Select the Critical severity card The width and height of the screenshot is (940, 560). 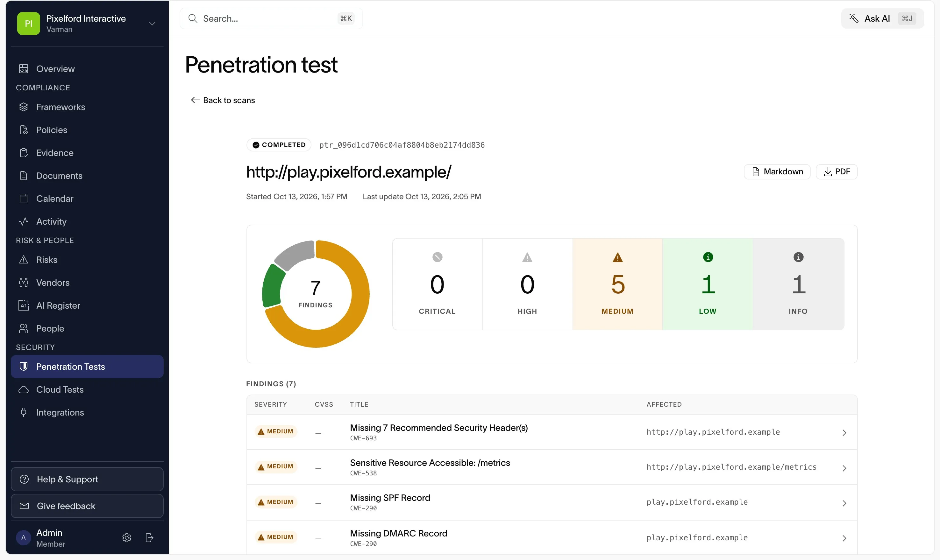coord(437,284)
